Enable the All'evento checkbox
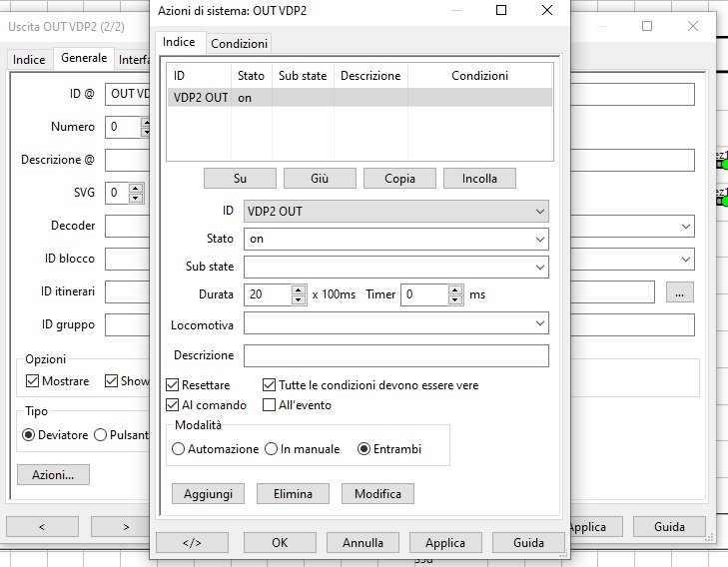 269,405
